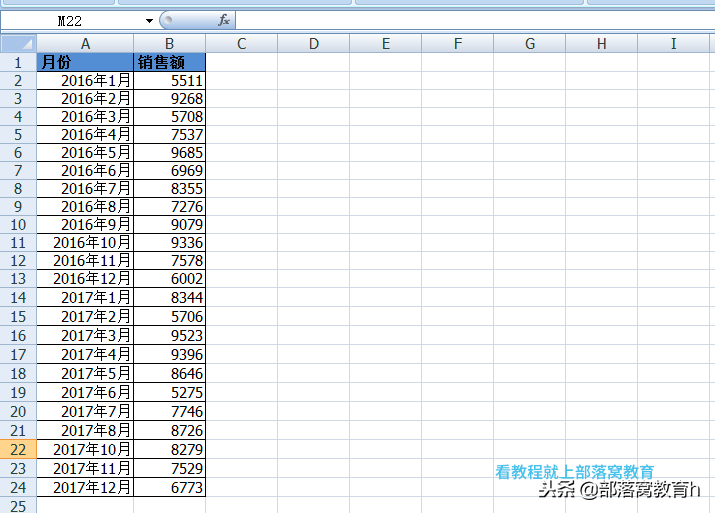Open the Name Box dropdown arrow
The image size is (715, 513).
[x=149, y=21]
